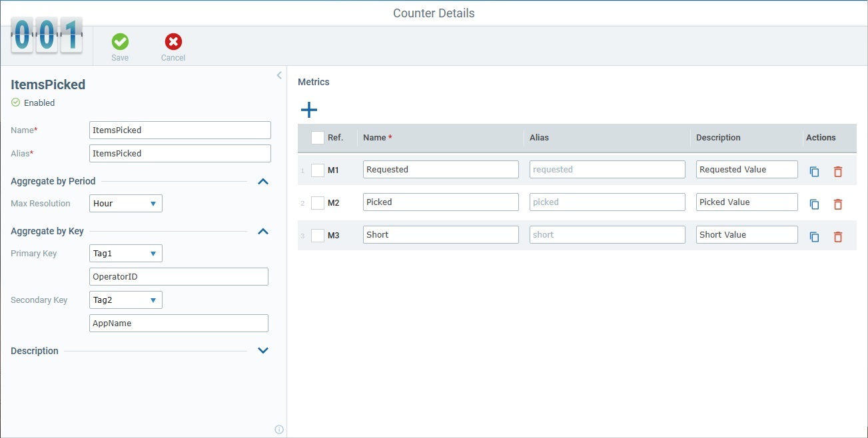Screen dimensions: 868x438
Task: Expand the Description section
Action: [x=263, y=351]
